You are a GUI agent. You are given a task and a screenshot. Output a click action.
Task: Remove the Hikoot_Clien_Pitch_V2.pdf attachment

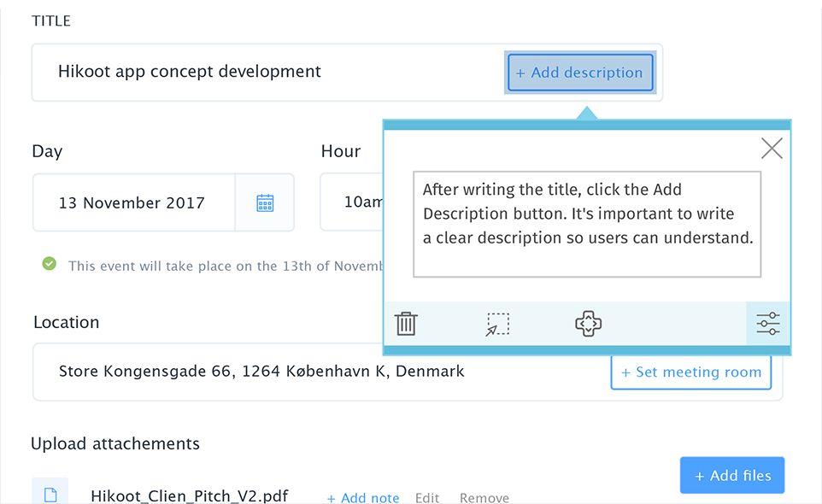coord(484,497)
